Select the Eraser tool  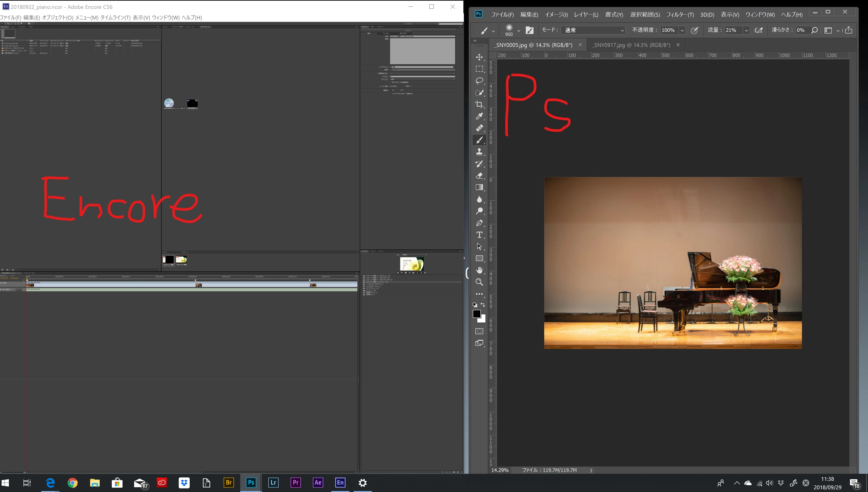click(x=479, y=176)
